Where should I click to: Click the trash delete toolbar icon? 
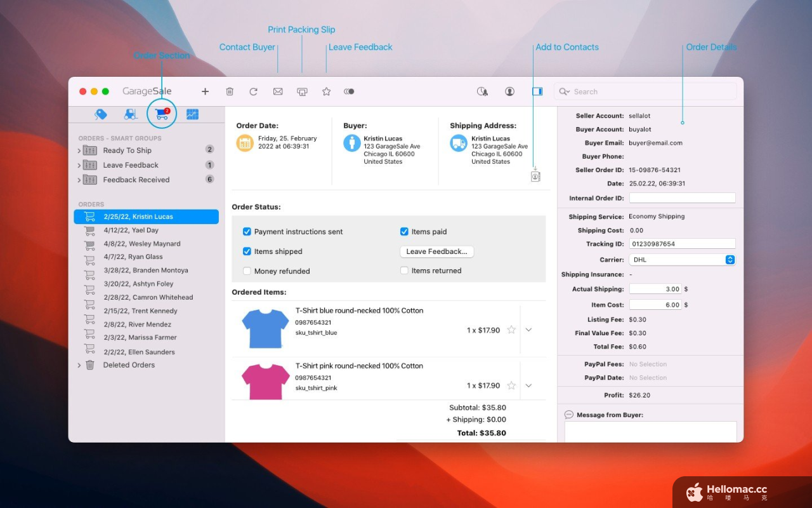(230, 91)
